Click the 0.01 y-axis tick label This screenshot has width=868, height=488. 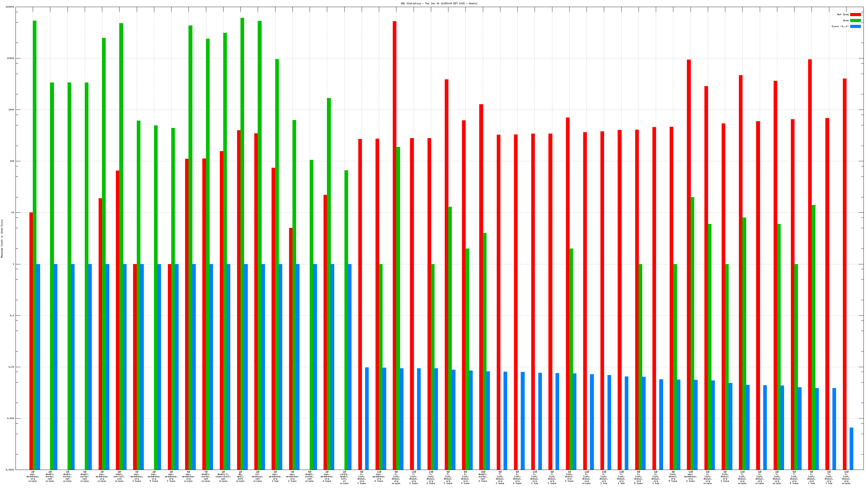click(11, 367)
